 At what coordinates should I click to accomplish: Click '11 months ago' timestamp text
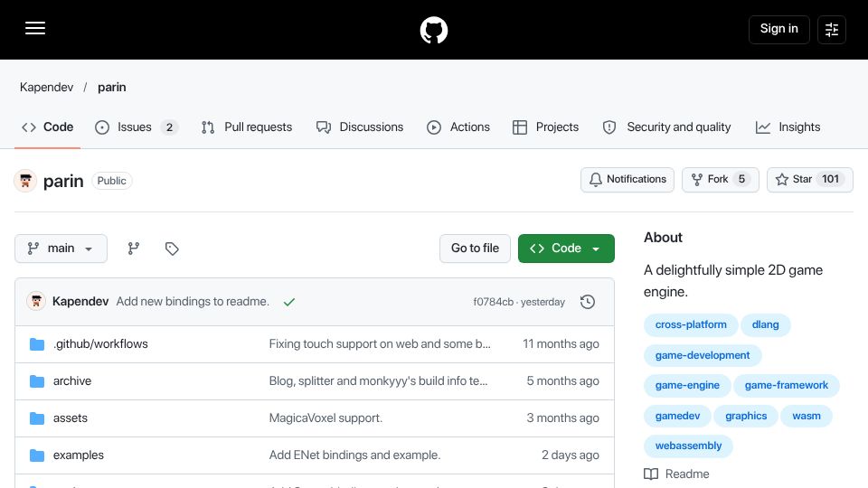[x=561, y=344]
